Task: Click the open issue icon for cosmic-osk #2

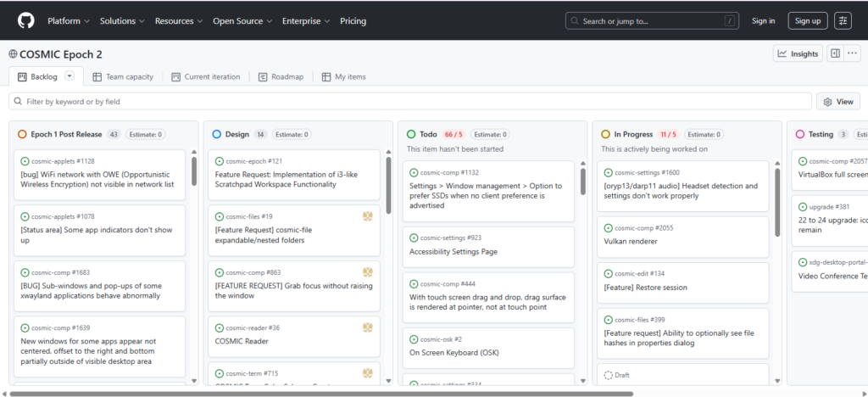Action: click(414, 339)
